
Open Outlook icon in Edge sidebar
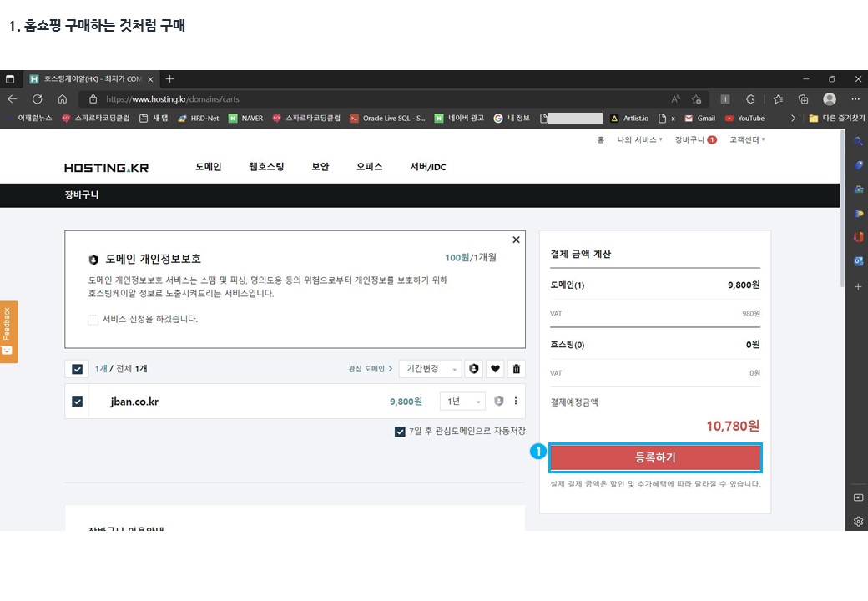pyautogui.click(x=858, y=261)
